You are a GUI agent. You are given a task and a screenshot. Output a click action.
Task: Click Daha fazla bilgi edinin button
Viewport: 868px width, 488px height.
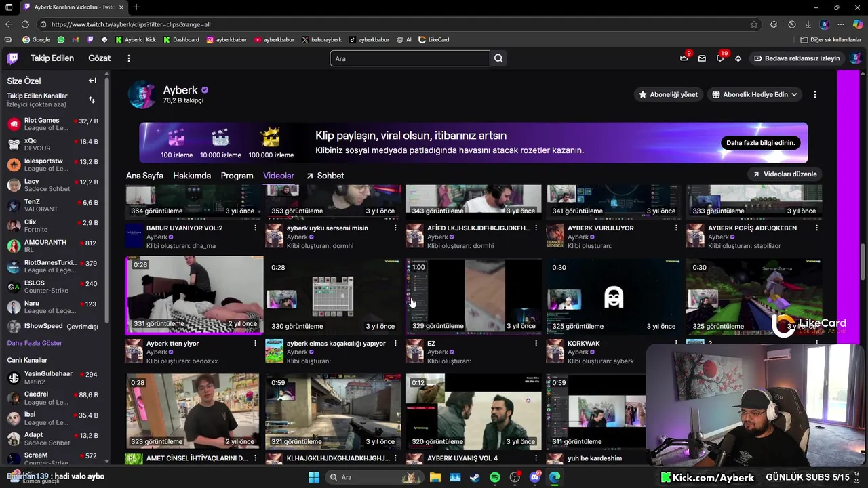click(760, 143)
